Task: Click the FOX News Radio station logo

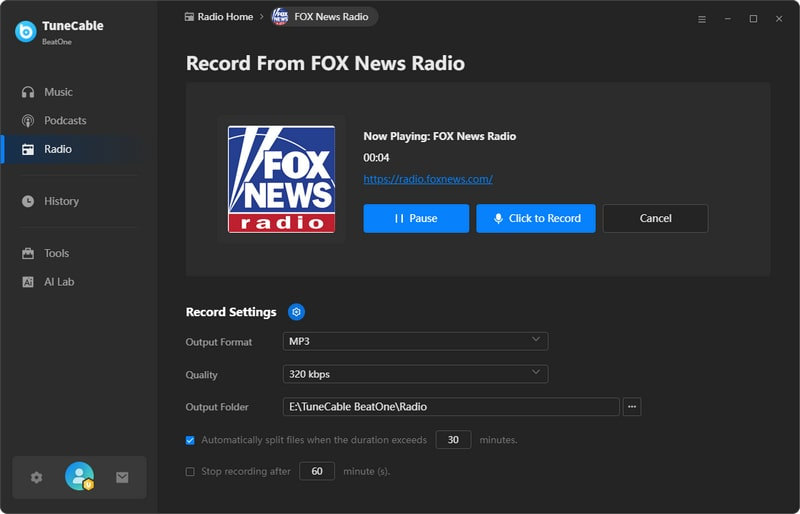Action: pos(282,179)
